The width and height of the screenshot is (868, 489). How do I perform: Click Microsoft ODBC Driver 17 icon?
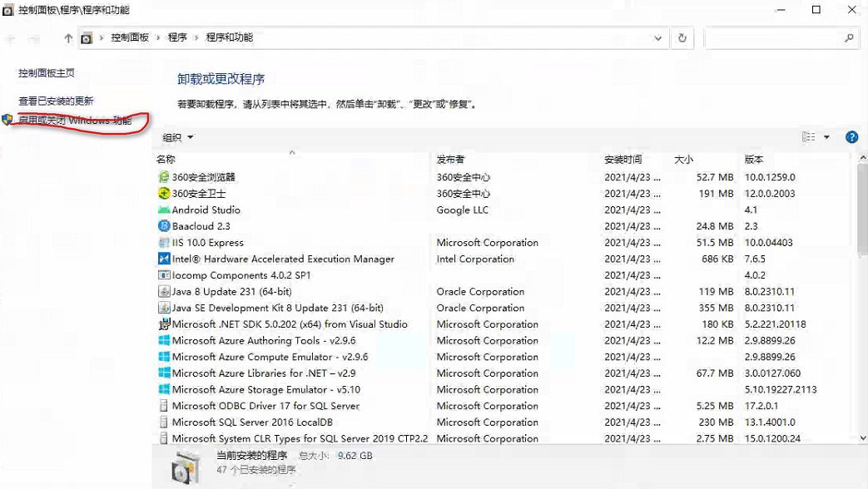click(x=164, y=406)
